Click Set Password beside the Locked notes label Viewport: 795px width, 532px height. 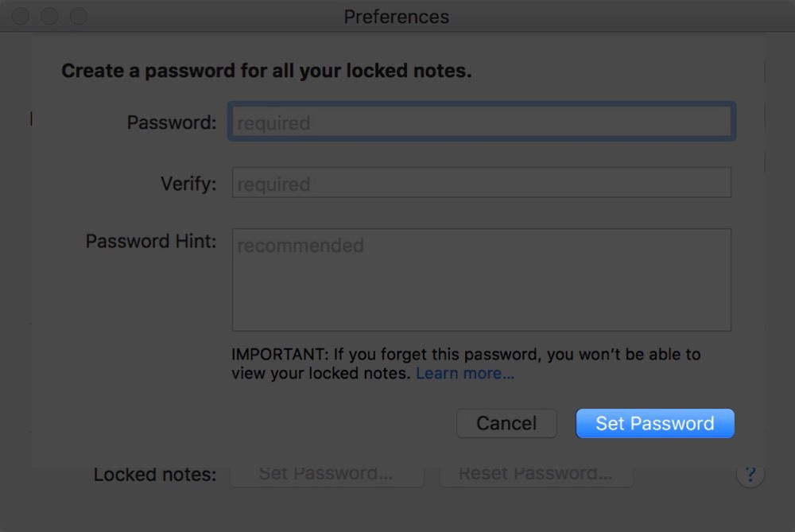point(326,473)
